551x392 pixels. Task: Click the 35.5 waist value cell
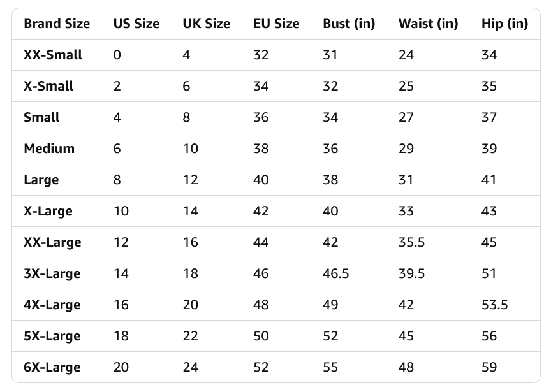coord(411,242)
